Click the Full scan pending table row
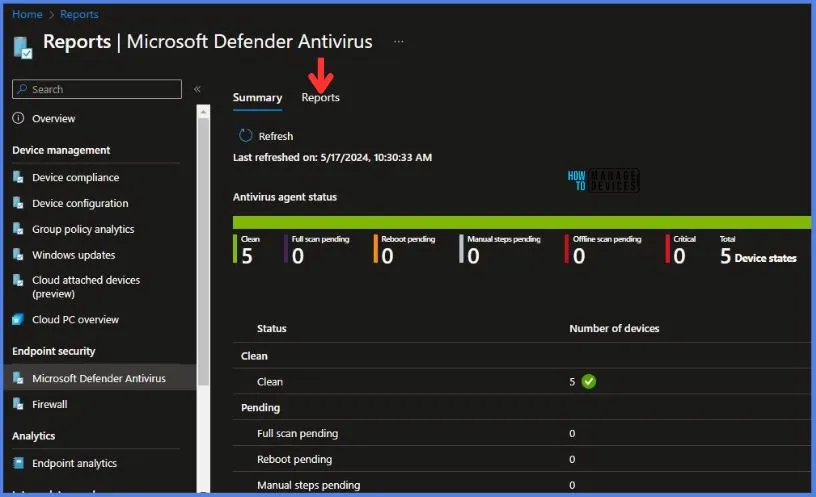This screenshot has height=497, width=816. pos(521,434)
